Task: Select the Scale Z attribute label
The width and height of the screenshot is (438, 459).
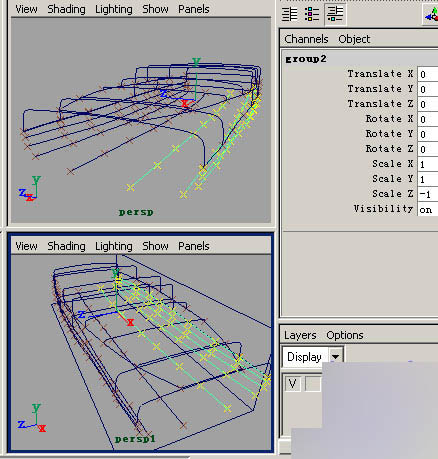Action: pyautogui.click(x=393, y=194)
